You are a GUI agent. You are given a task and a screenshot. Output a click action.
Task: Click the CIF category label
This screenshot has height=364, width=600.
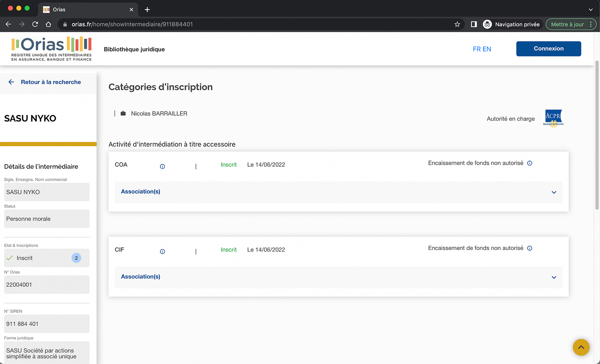pos(120,250)
